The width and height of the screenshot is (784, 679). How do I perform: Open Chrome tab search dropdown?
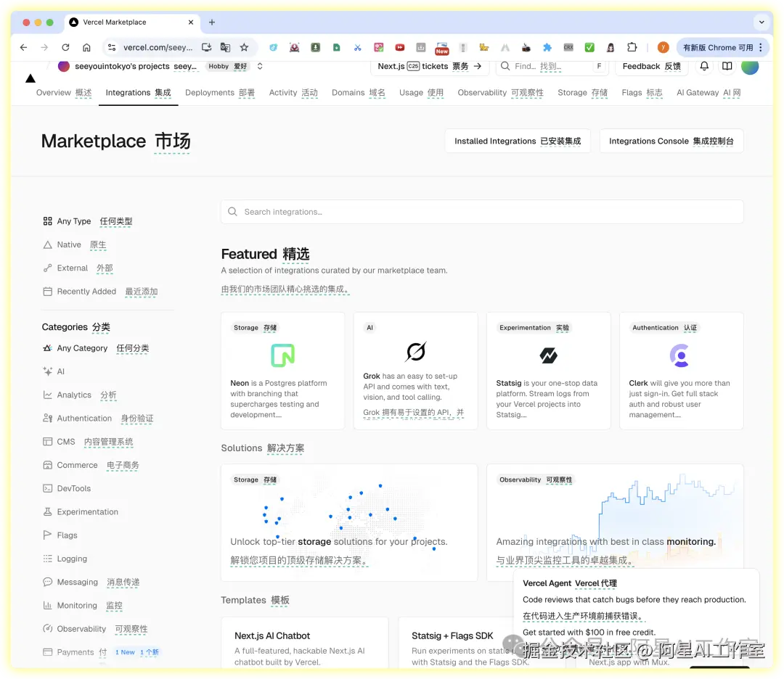pyautogui.click(x=761, y=22)
